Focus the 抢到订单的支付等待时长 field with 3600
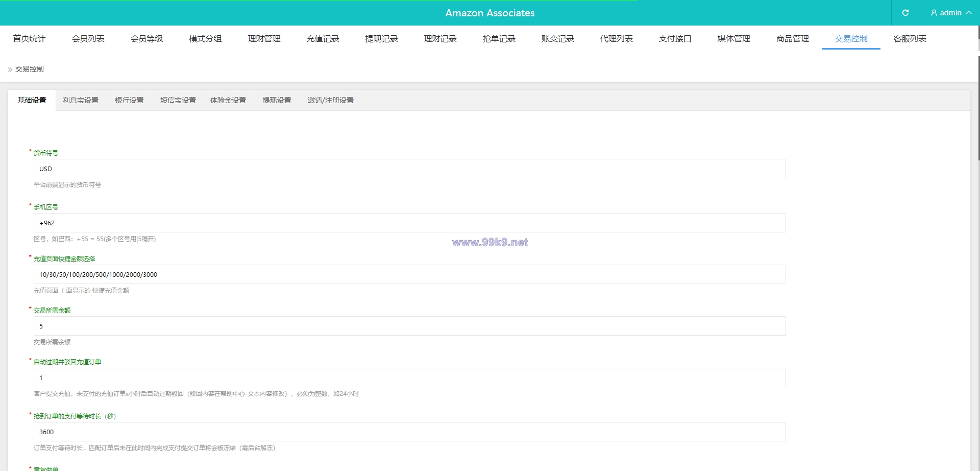 coord(409,432)
